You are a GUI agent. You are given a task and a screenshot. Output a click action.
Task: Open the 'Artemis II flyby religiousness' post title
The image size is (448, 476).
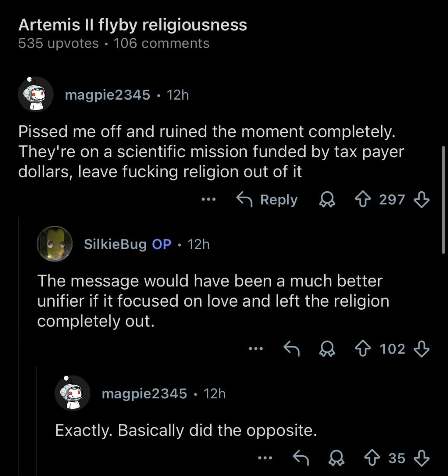pos(133,25)
